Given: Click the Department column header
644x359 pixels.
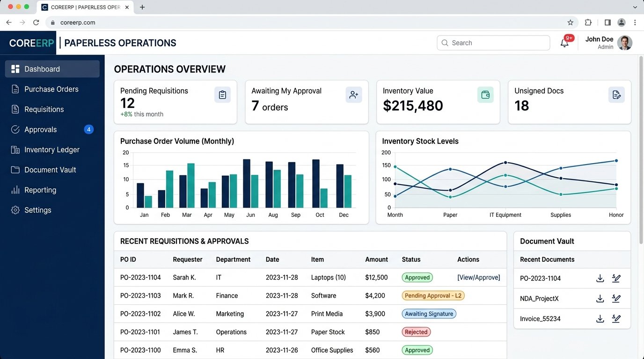Looking at the screenshot, I should click(233, 259).
